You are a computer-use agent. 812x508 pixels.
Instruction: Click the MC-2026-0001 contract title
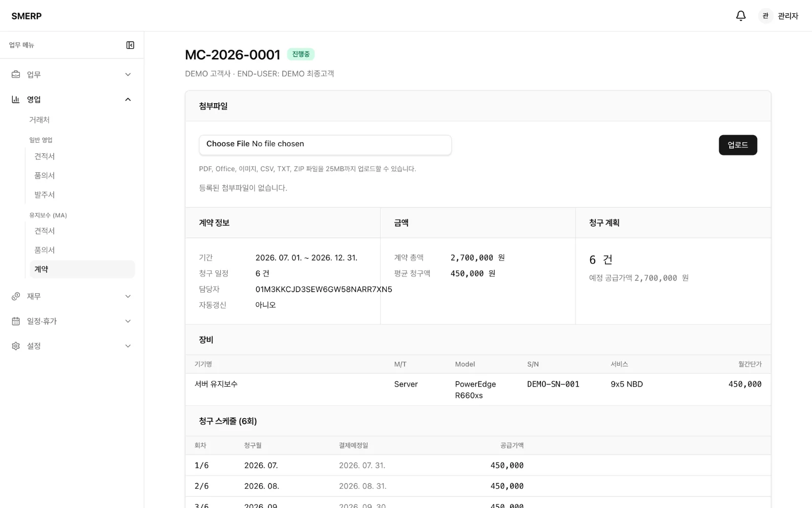click(232, 55)
